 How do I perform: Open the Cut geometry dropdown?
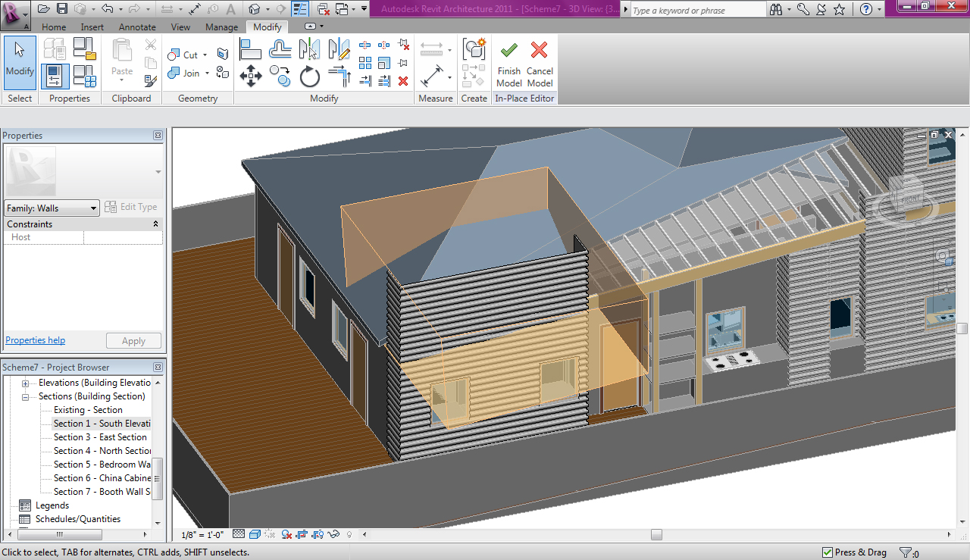tap(205, 55)
